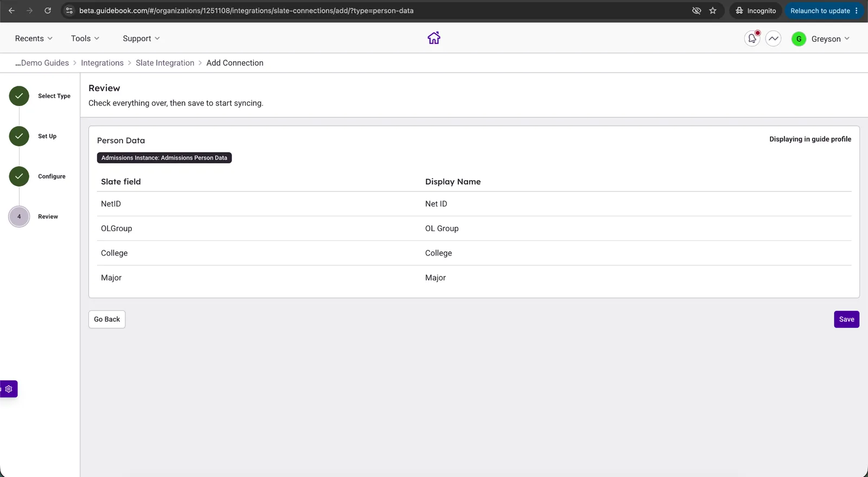Click the Major display name cell
The width and height of the screenshot is (868, 477).
tap(436, 278)
